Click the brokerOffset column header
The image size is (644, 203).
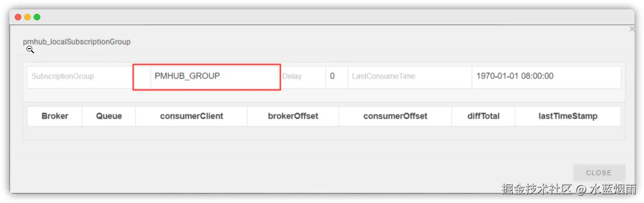pyautogui.click(x=293, y=116)
